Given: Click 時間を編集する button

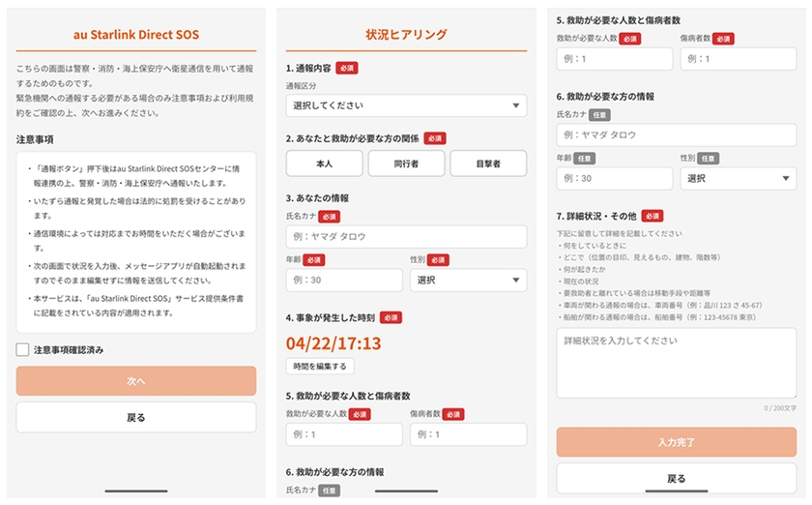Looking at the screenshot, I should click(x=320, y=366).
